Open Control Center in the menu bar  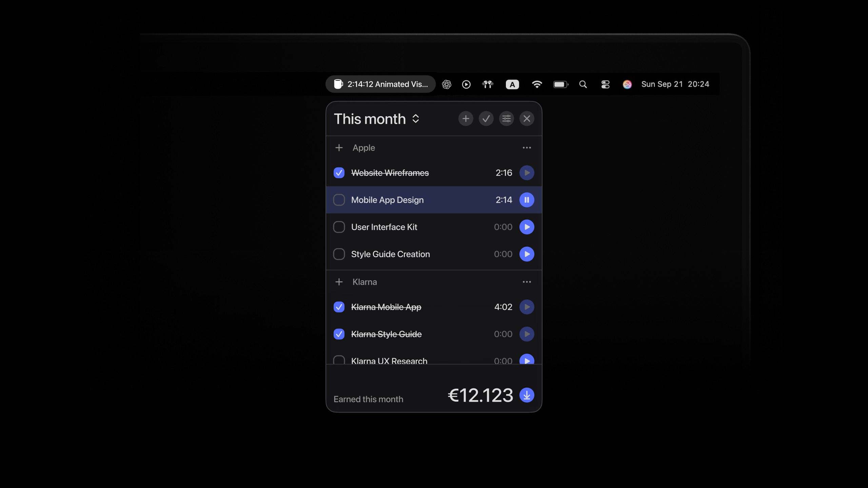[x=605, y=84]
